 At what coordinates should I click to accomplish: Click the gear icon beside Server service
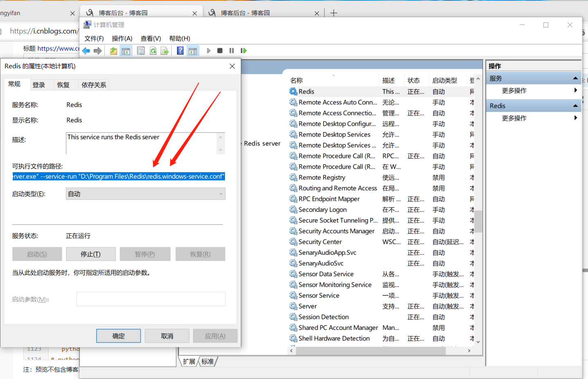[x=293, y=306]
